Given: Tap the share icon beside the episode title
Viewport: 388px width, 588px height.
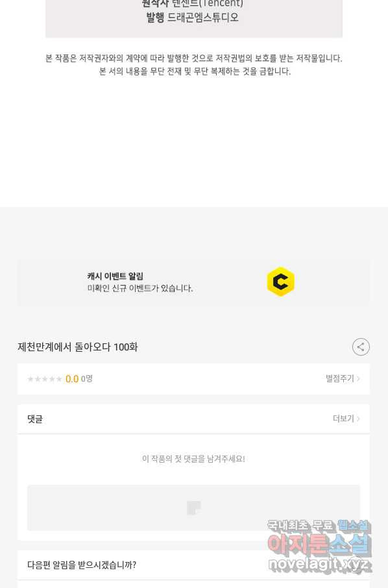Looking at the screenshot, I should [x=361, y=347].
